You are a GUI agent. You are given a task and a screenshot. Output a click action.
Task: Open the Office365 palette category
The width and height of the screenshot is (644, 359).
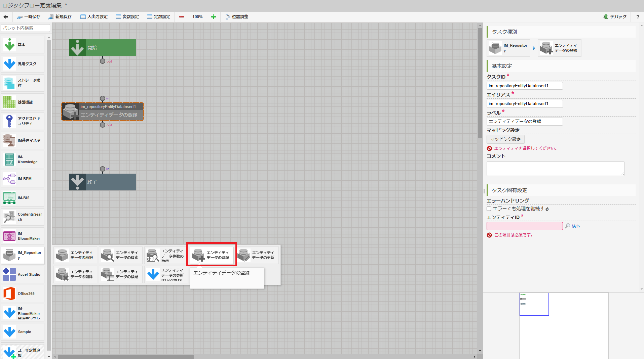click(23, 293)
